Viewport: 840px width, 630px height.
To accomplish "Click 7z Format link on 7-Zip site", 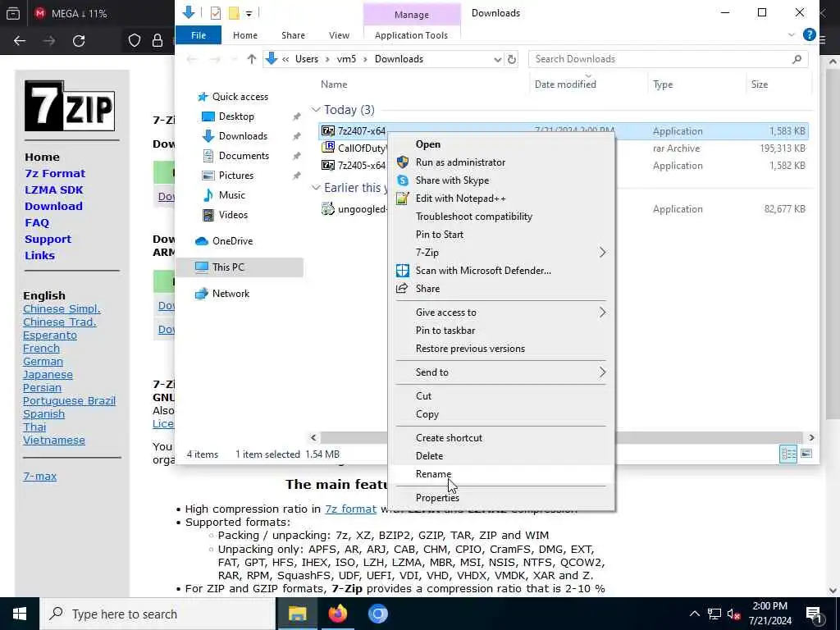I will tap(55, 174).
